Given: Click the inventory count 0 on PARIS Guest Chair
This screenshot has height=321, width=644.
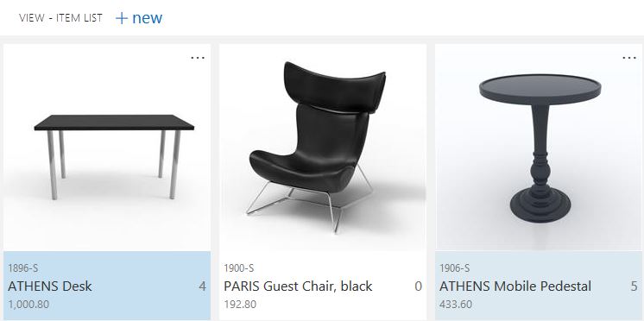Looking at the screenshot, I should 418,286.
